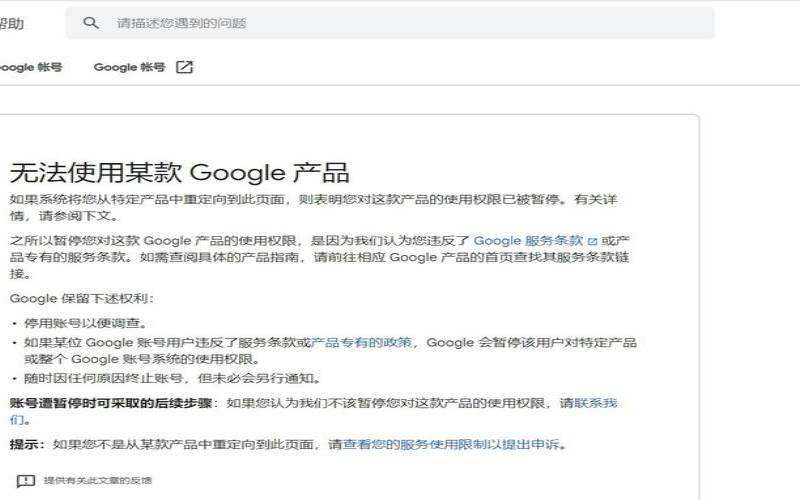The height and width of the screenshot is (500, 800).
Task: Select the Google 账号 tab with external icon
Action: point(143,67)
